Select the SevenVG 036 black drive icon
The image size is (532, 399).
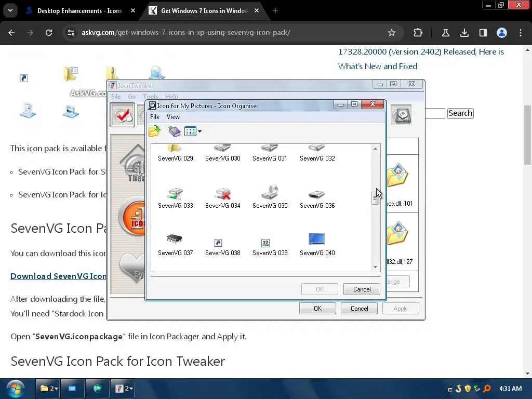point(317,194)
